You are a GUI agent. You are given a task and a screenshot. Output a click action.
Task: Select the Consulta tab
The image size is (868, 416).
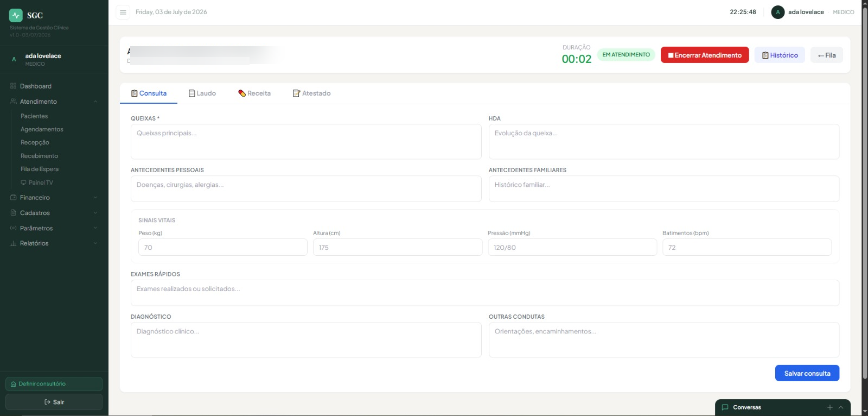149,93
